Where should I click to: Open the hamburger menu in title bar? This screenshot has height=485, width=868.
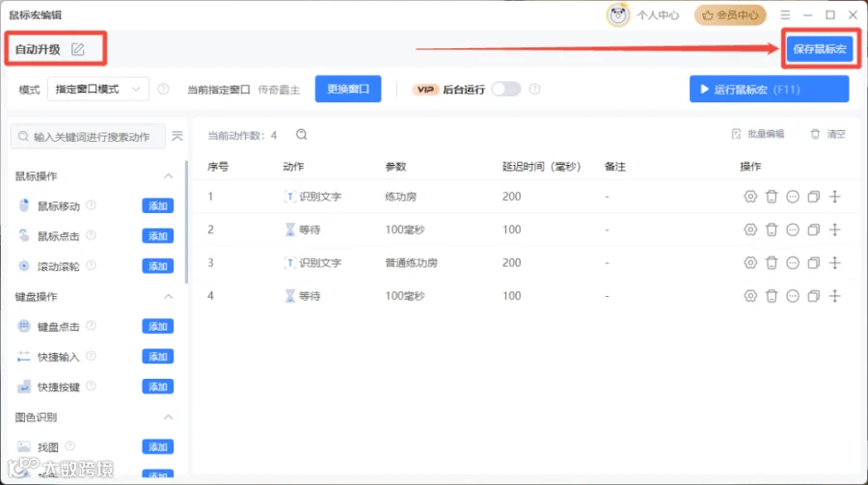[x=785, y=15]
